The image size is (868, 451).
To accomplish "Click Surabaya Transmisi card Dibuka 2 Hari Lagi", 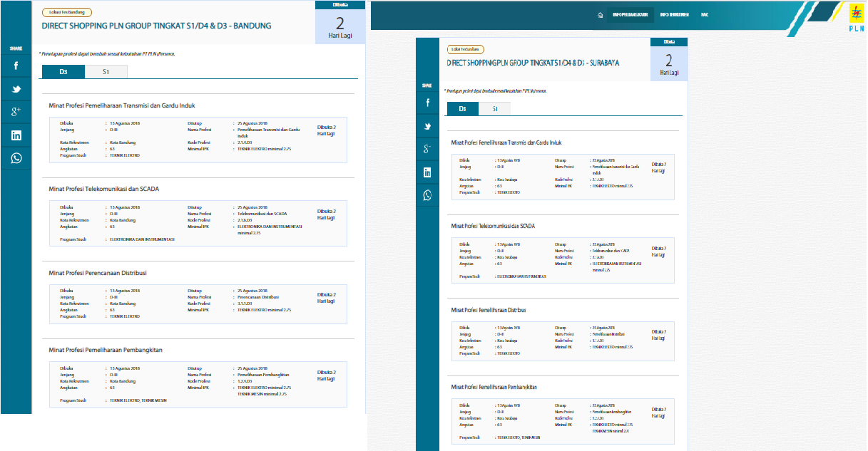I will [x=659, y=167].
